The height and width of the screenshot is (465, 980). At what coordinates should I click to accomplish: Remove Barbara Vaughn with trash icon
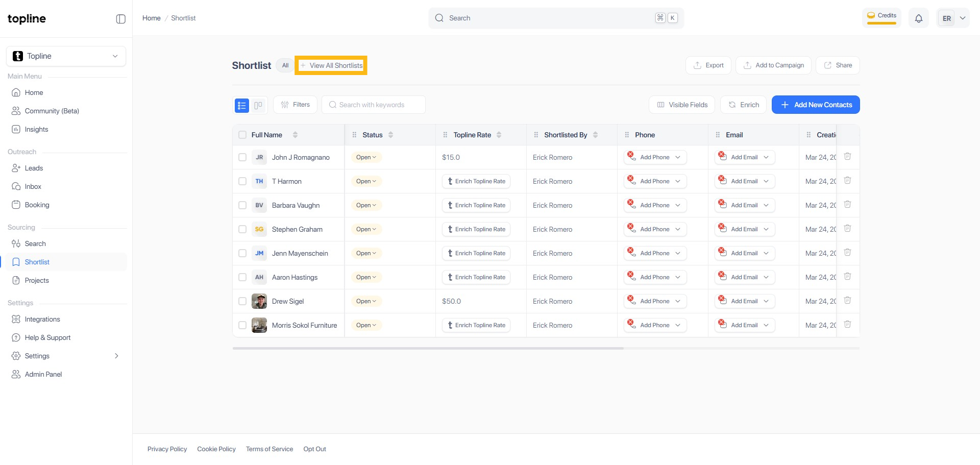click(x=847, y=204)
